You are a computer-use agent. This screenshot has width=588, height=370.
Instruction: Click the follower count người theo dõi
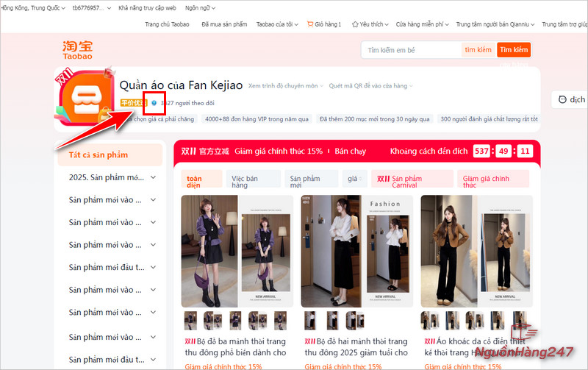(187, 103)
